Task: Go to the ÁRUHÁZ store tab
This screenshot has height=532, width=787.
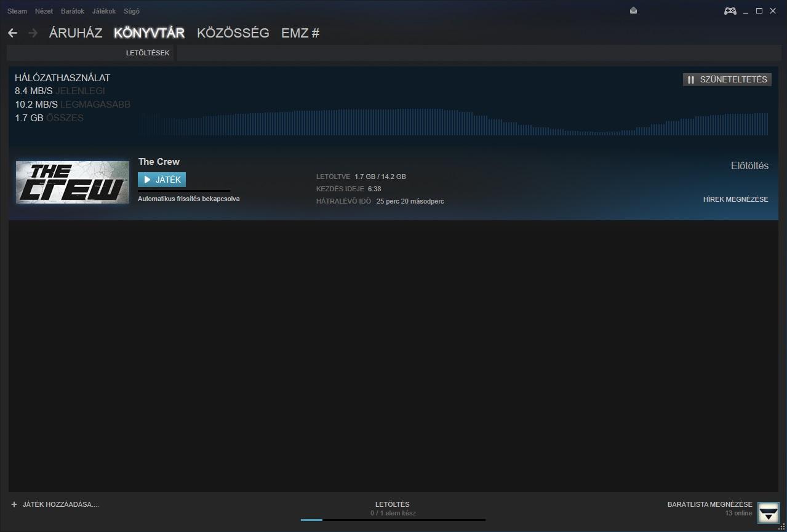Action: [x=76, y=33]
